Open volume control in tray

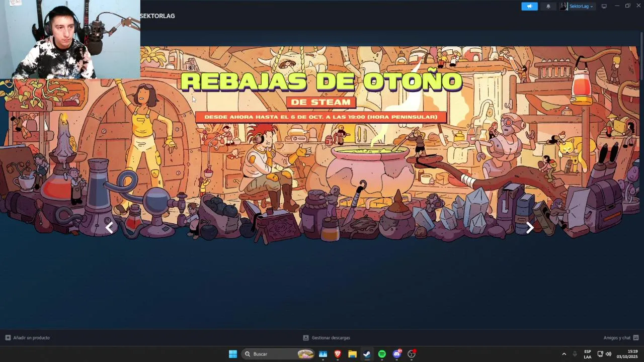pyautogui.click(x=608, y=354)
